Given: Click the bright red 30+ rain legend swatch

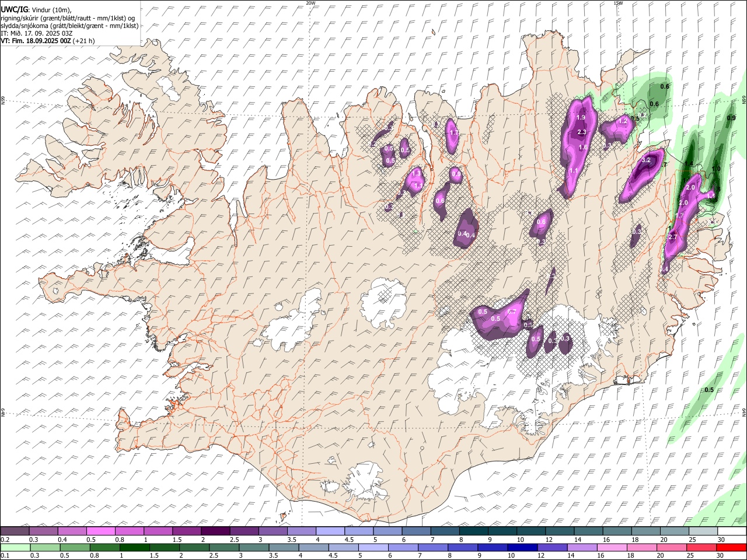Looking at the screenshot, I should click(732, 548).
